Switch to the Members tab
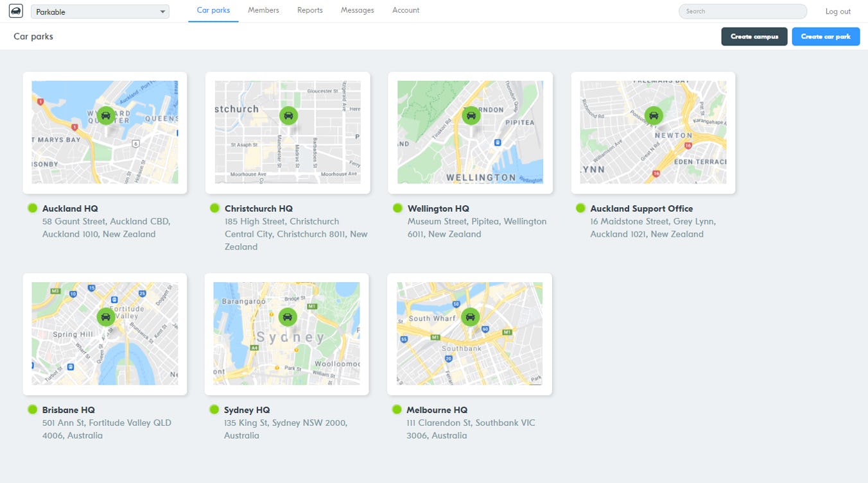This screenshot has width=868, height=483. 263,10
